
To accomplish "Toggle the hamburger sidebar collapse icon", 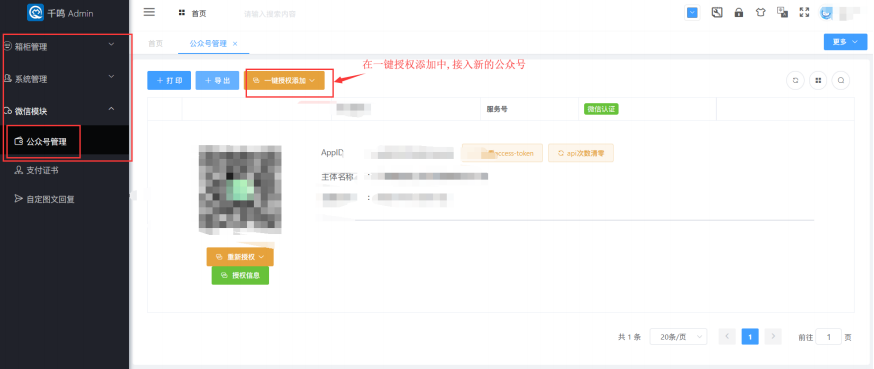I will click(x=149, y=12).
